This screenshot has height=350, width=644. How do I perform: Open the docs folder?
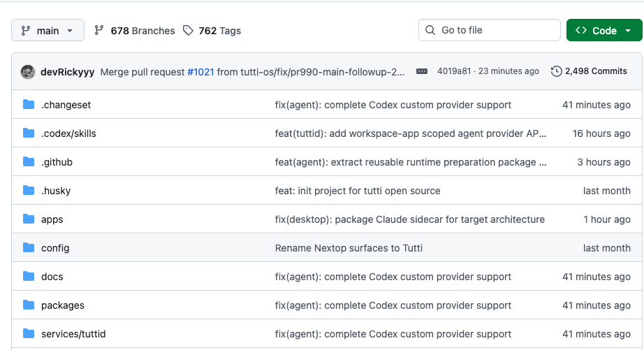pos(52,277)
